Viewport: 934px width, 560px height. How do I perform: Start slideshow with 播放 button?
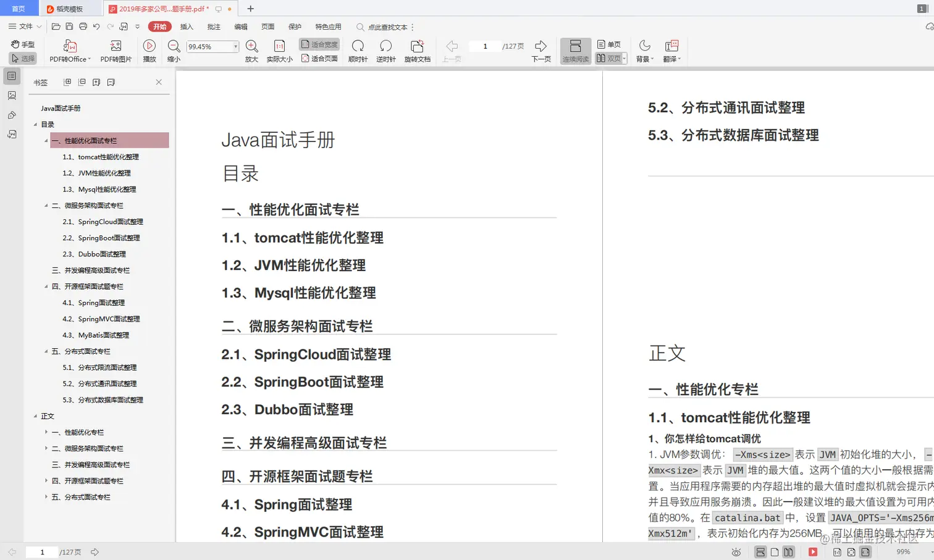tap(149, 51)
